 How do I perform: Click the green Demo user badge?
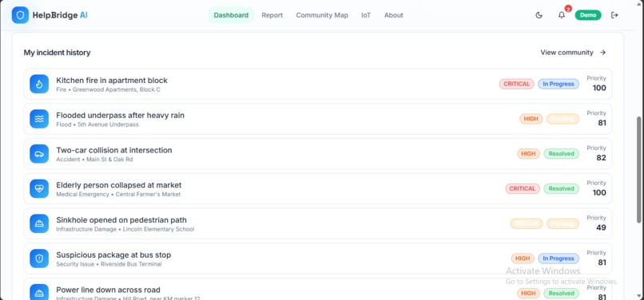588,15
